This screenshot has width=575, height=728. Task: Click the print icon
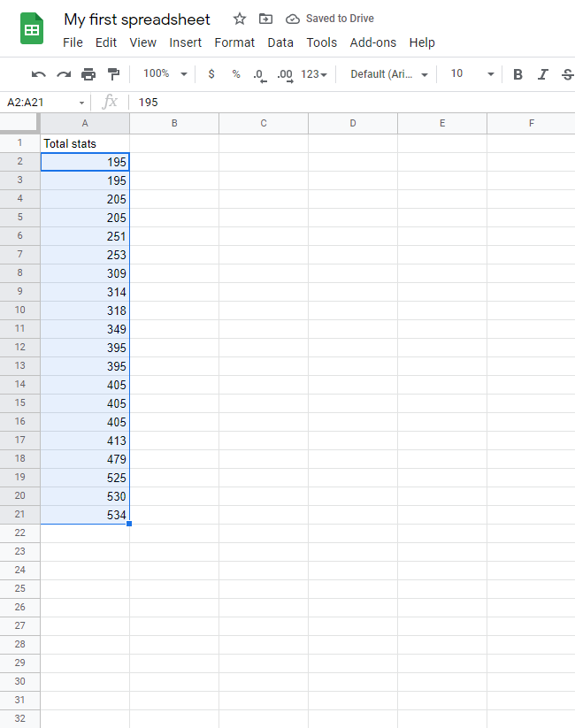[x=88, y=74]
